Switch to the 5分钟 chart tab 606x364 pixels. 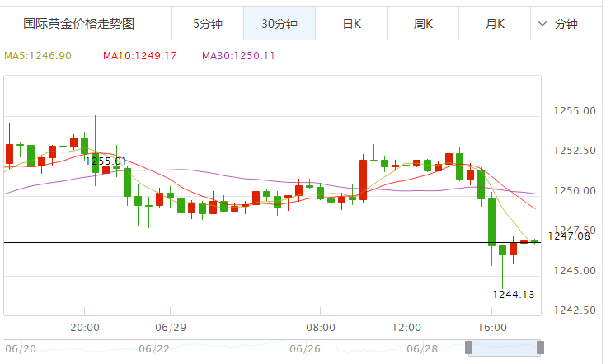click(208, 24)
